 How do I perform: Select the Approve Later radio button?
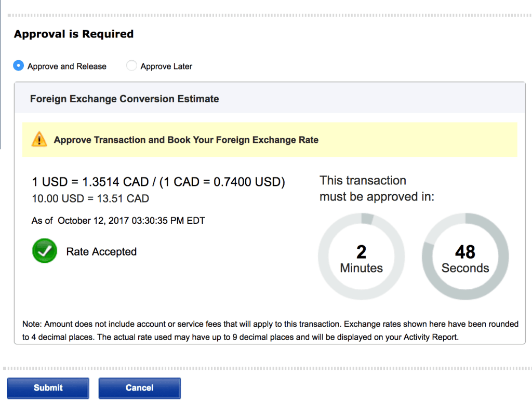pyautogui.click(x=132, y=66)
